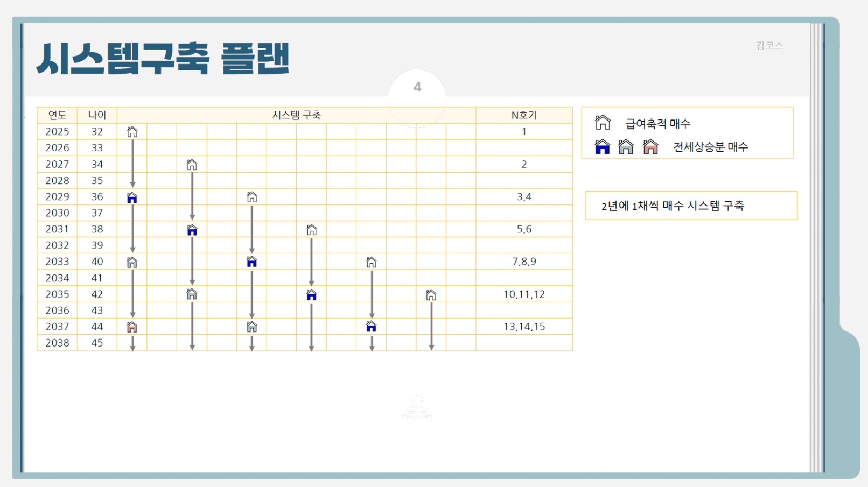This screenshot has height=487, width=868.
Task: Select the year cell 2038
Action: 57,343
